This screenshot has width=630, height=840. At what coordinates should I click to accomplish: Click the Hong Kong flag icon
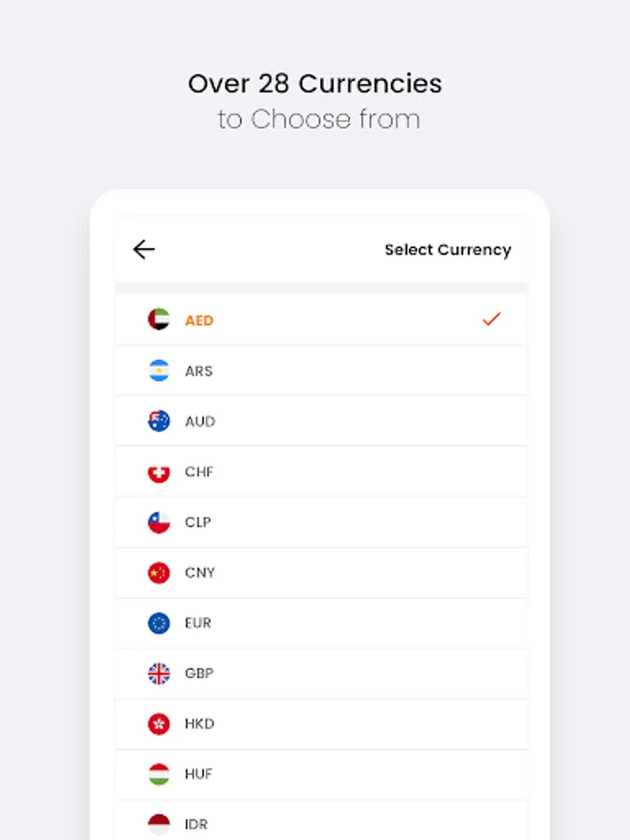159,723
